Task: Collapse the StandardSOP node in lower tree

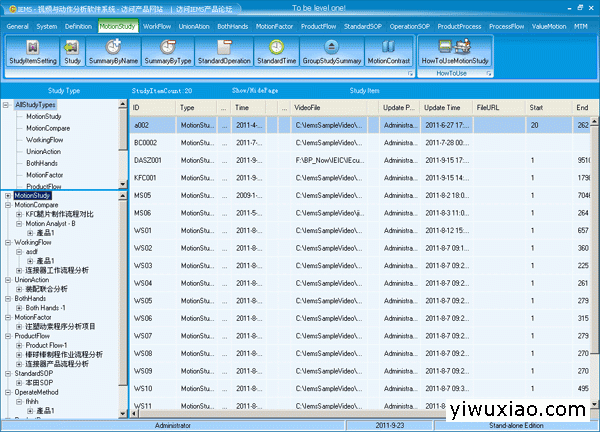Action: [8, 373]
